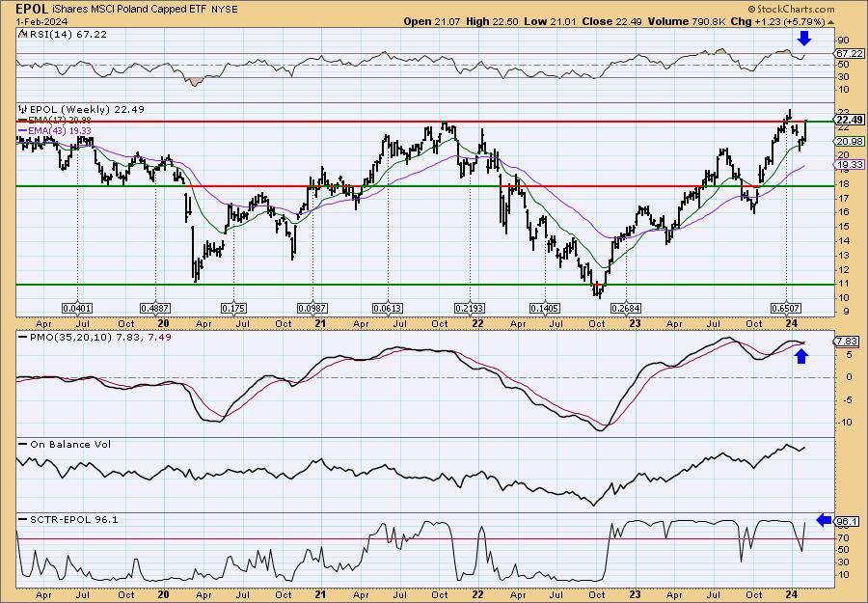Click the 0.0613 cycle value box
This screenshot has width=868, height=603.
coord(388,308)
